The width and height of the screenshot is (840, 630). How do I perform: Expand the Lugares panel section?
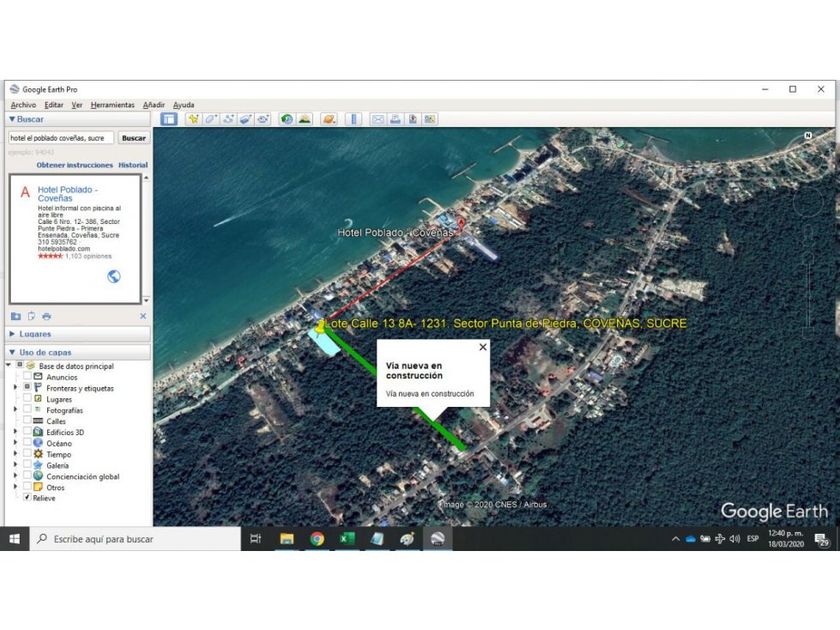(x=12, y=334)
